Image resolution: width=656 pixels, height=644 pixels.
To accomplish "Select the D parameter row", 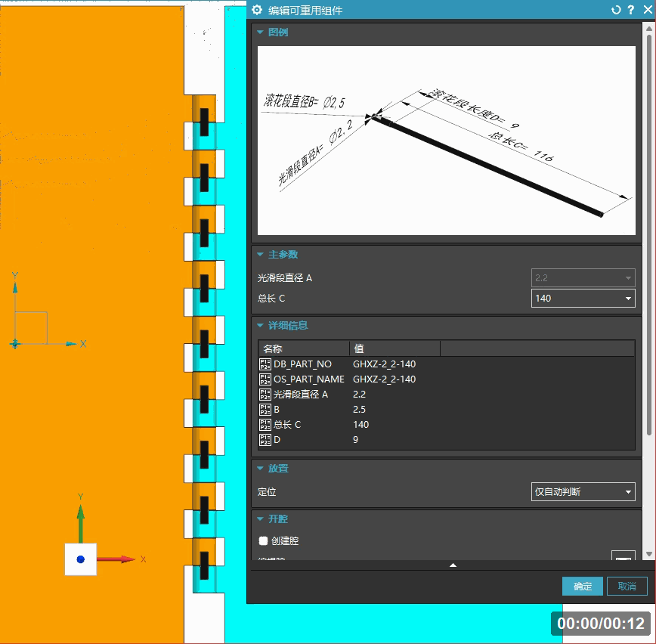I will (447, 439).
